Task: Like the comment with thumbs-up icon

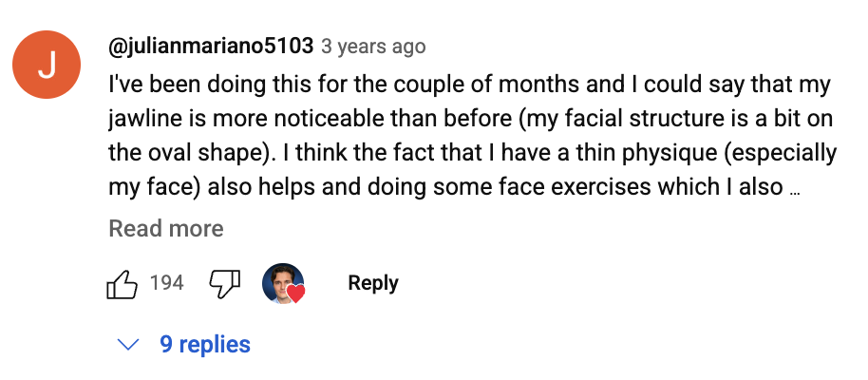Action: (x=122, y=284)
